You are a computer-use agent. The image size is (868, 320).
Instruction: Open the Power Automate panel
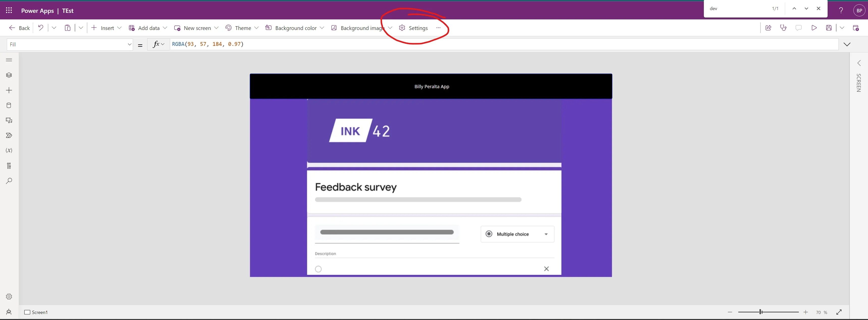[x=9, y=135]
